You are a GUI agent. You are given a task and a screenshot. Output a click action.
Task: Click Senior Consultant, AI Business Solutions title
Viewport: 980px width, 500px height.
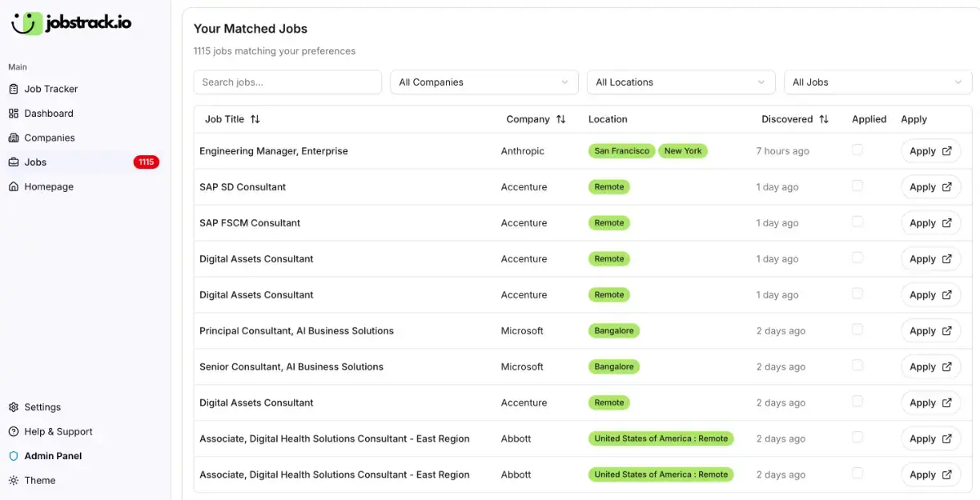[x=292, y=367]
